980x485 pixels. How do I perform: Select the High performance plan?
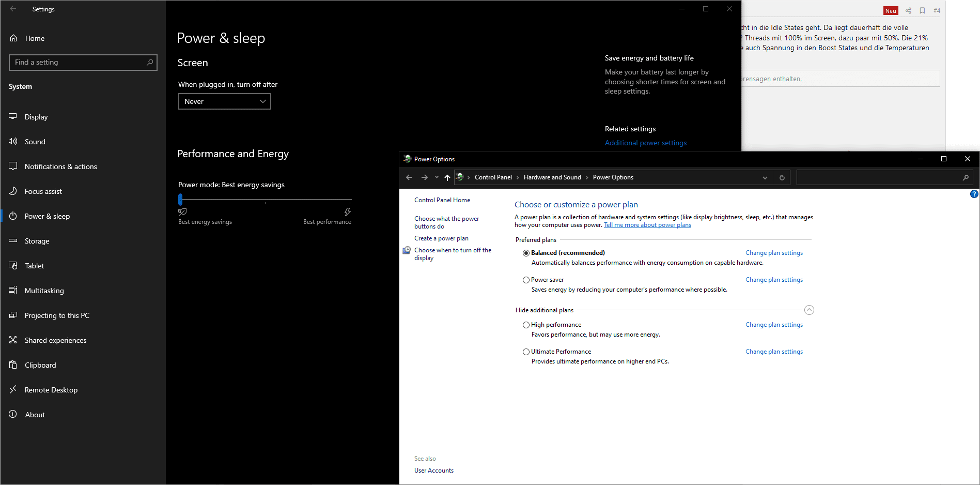(x=526, y=325)
